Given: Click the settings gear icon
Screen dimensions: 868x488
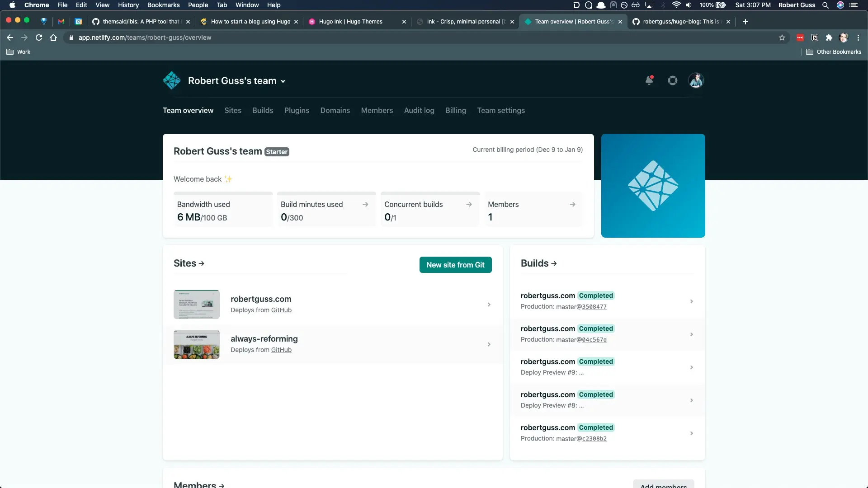Looking at the screenshot, I should point(672,80).
